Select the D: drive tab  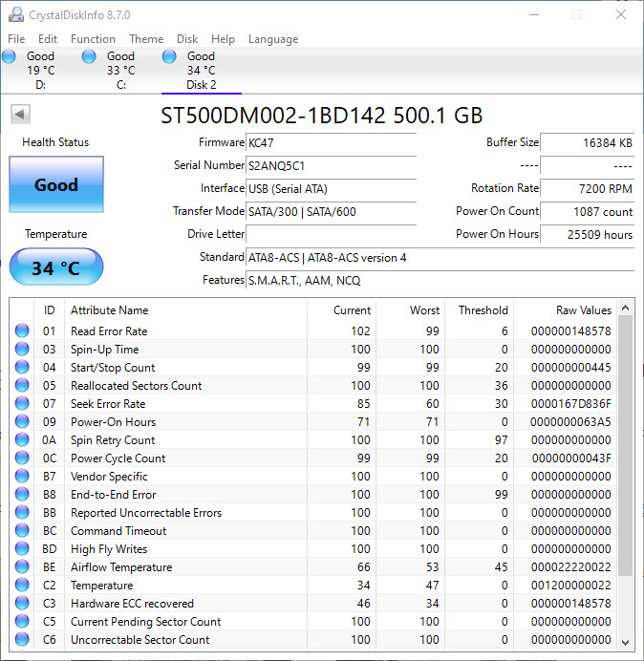tap(40, 71)
